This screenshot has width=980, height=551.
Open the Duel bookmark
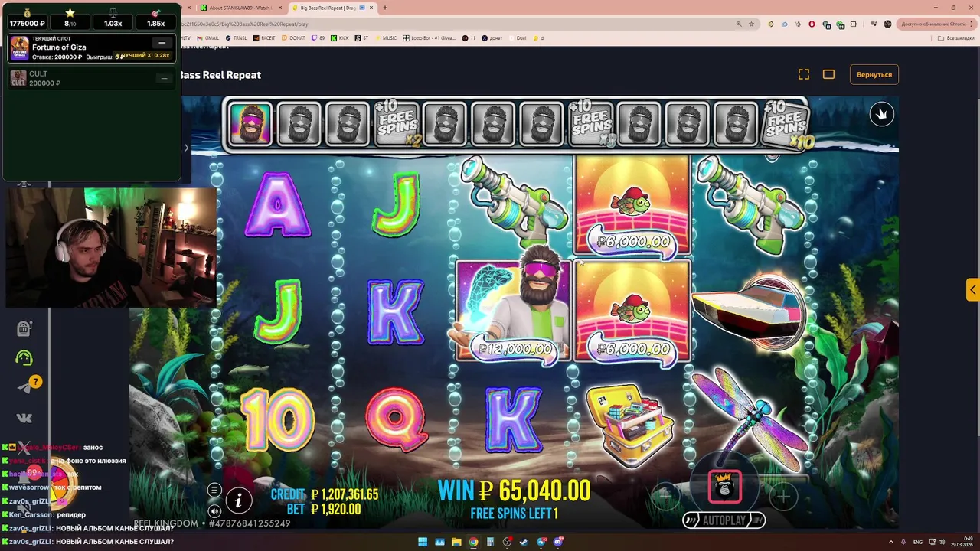pyautogui.click(x=518, y=37)
